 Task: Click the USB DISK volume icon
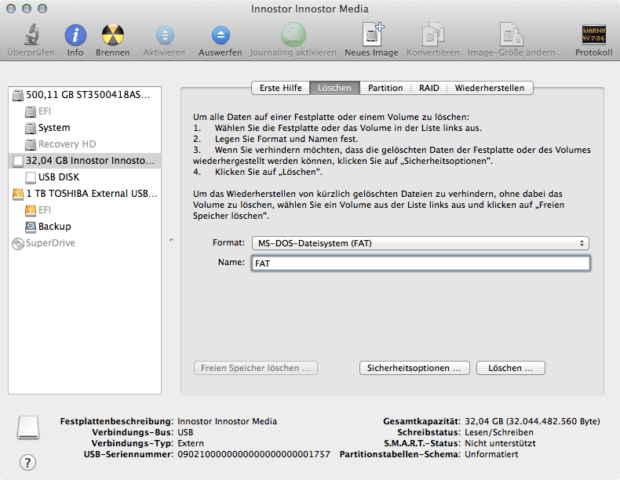pos(30,177)
